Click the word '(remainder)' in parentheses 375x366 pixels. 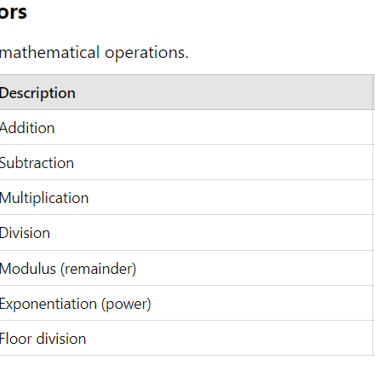tap(98, 269)
